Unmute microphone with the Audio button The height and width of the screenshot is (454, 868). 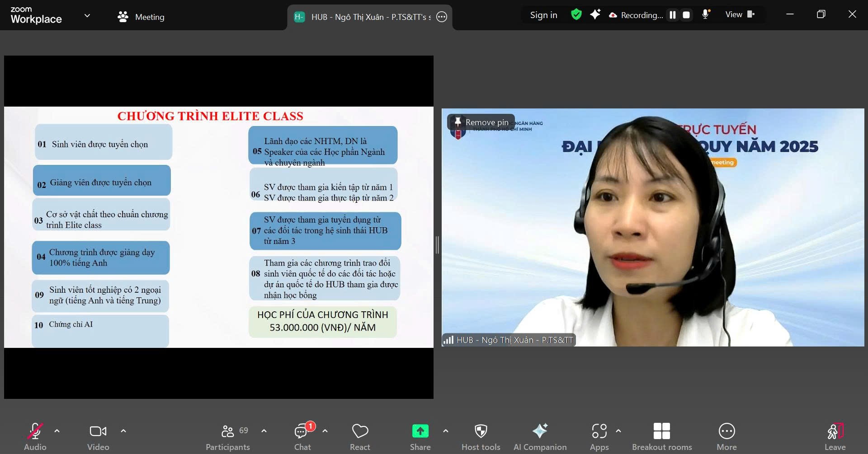35,437
